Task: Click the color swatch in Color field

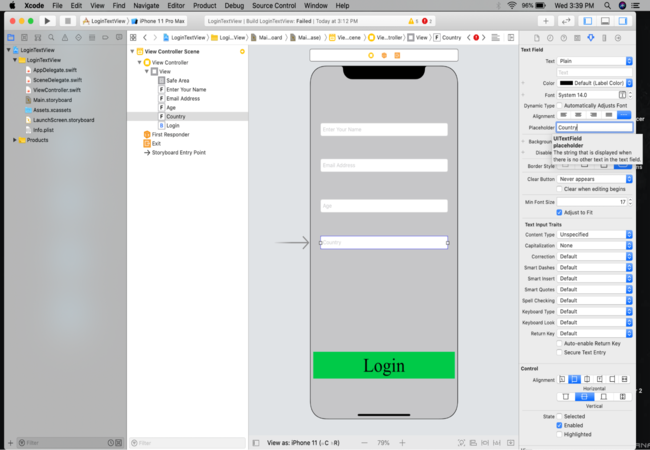Action: coord(566,83)
